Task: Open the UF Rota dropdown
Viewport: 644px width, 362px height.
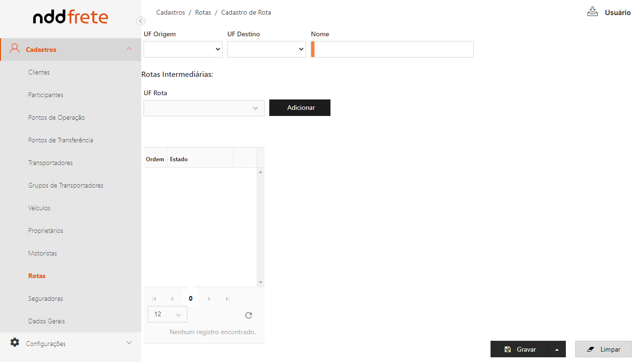Action: tap(204, 108)
